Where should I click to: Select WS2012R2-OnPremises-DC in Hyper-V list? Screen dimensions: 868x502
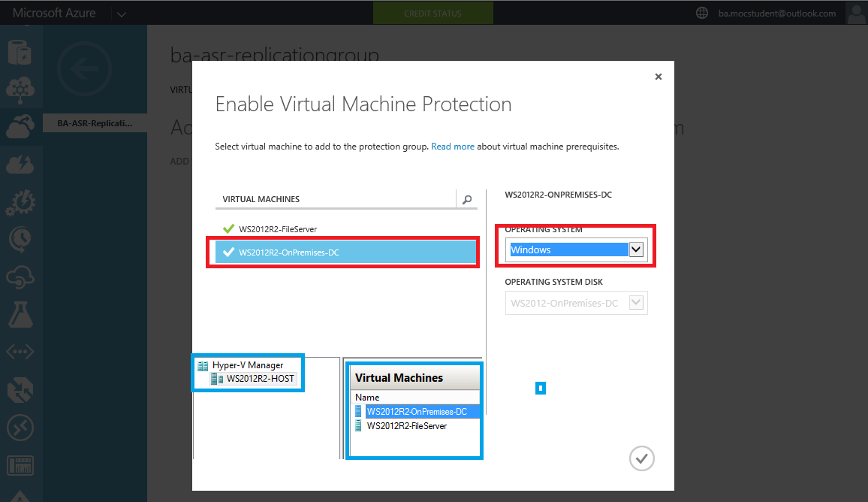pyautogui.click(x=417, y=412)
